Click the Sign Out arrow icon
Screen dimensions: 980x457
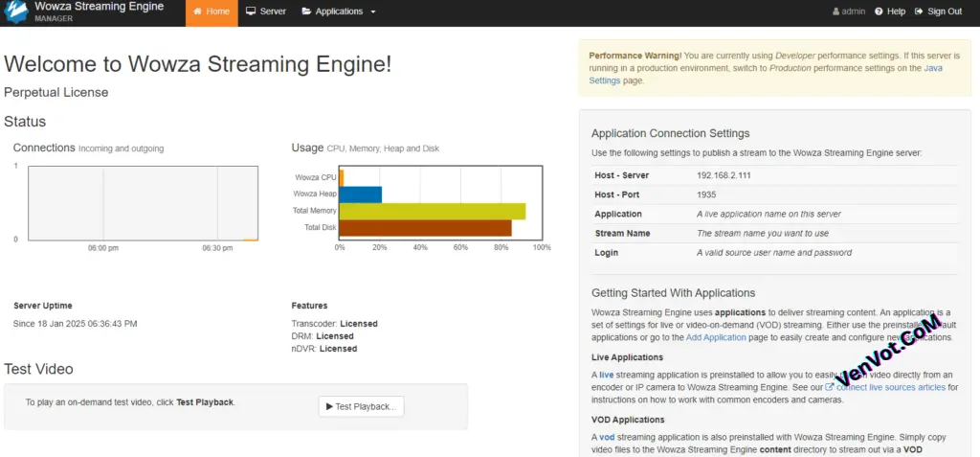point(919,11)
